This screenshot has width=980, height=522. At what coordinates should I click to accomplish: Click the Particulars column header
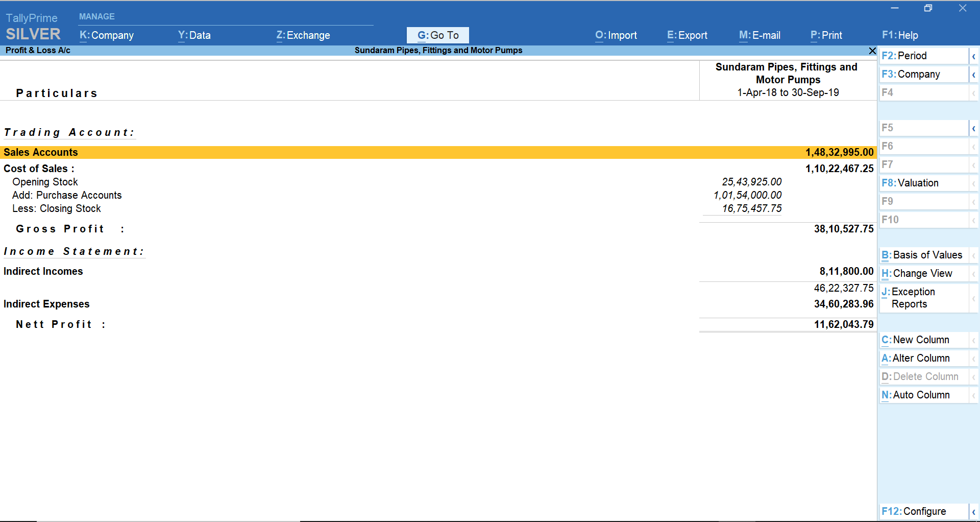pos(57,93)
